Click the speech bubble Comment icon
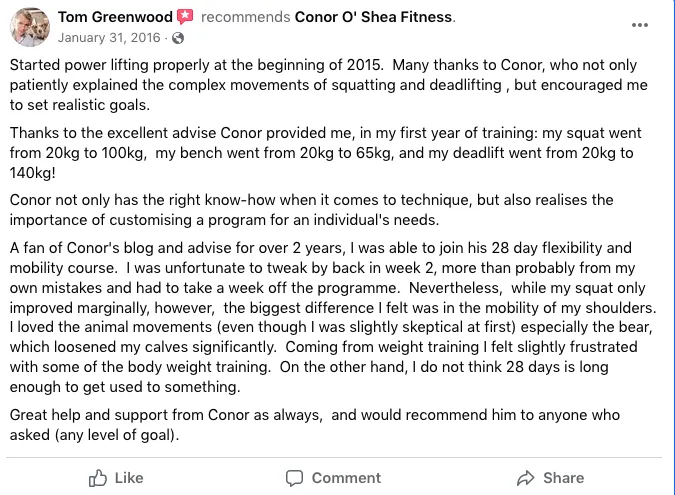Screen dimensions: 675x495 294,478
